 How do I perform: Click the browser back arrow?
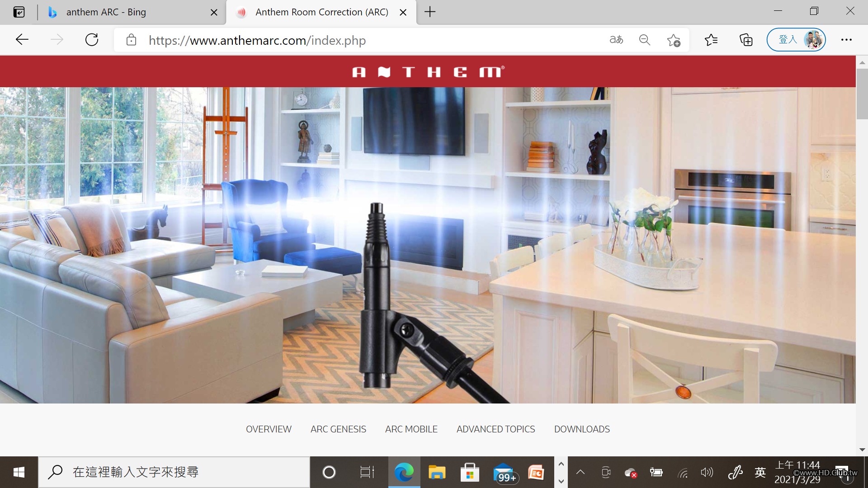[22, 40]
